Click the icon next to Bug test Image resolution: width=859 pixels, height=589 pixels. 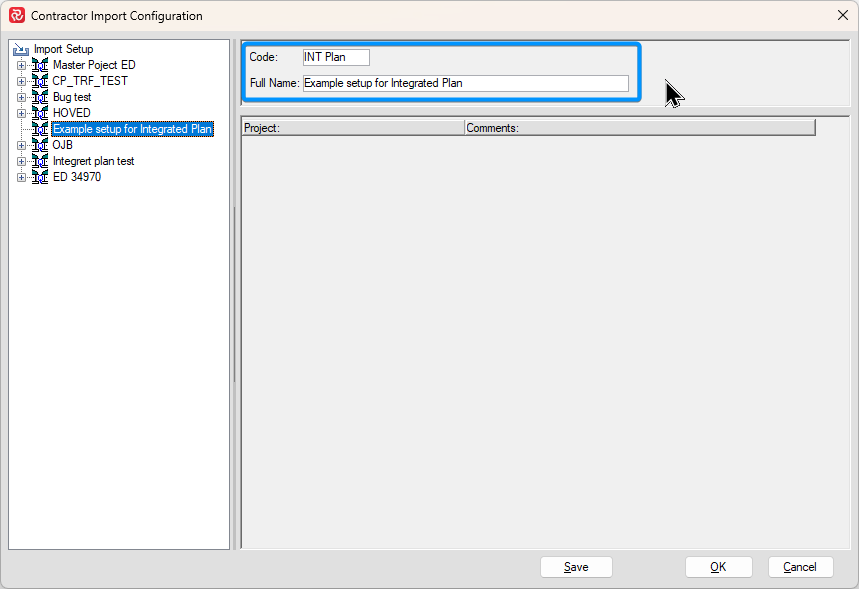tap(40, 97)
